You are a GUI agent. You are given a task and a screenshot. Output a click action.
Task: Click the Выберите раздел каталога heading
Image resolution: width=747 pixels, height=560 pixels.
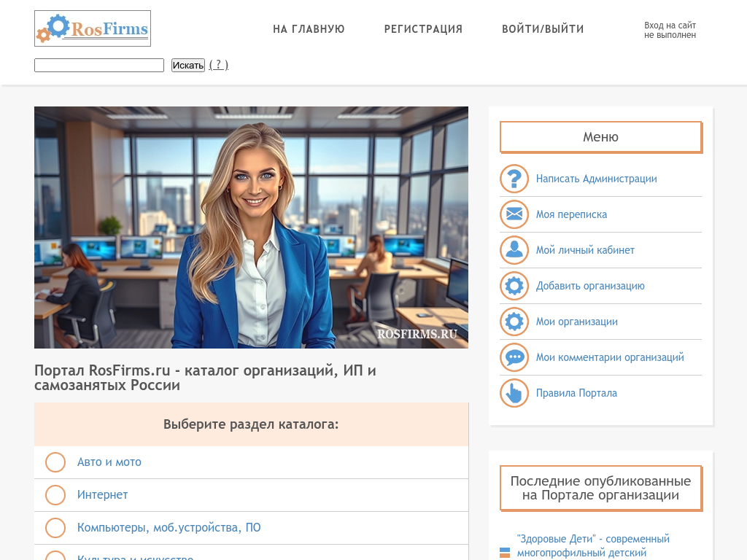[x=251, y=424]
